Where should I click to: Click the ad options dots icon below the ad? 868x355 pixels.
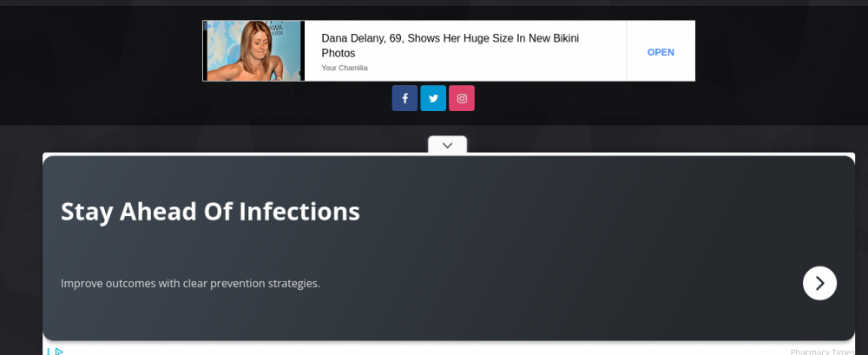(49, 352)
